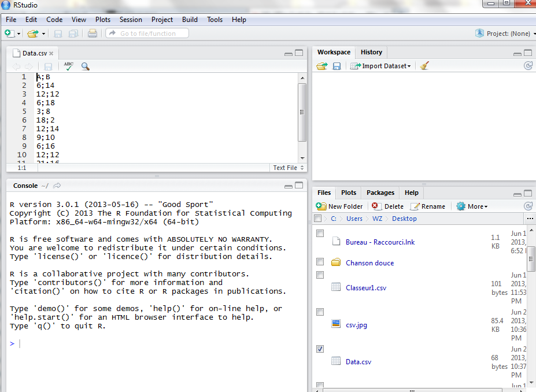Click the path browse ellipsis button
Screen dimensions: 536x392
[530, 219]
